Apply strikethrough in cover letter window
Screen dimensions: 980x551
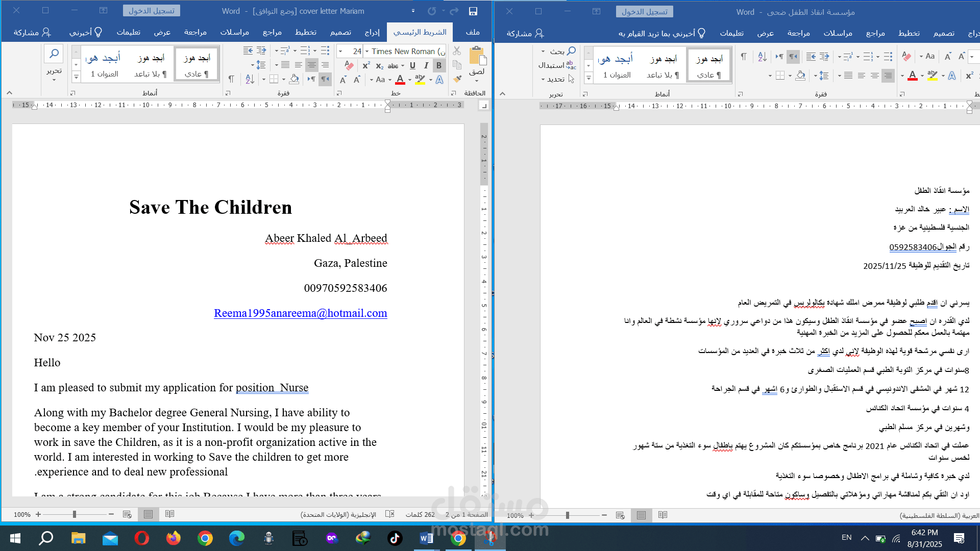point(393,66)
